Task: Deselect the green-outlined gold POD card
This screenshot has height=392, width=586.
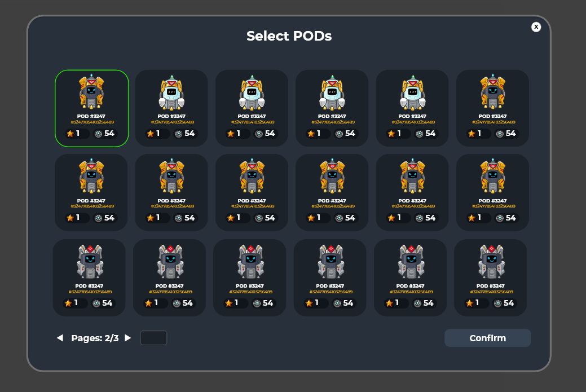Action: tap(92, 108)
